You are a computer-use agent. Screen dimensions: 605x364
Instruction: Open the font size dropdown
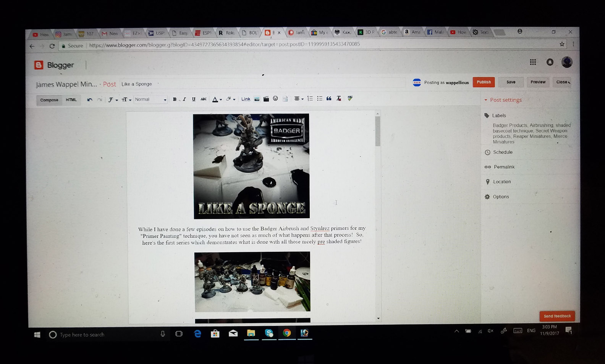(126, 100)
